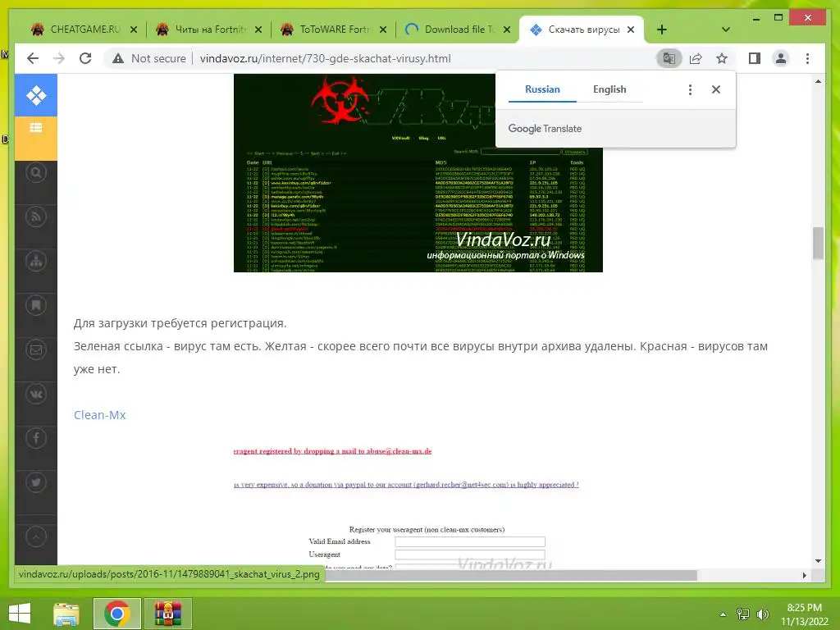
Task: Open the sidebar bookmark icon
Action: [x=36, y=305]
